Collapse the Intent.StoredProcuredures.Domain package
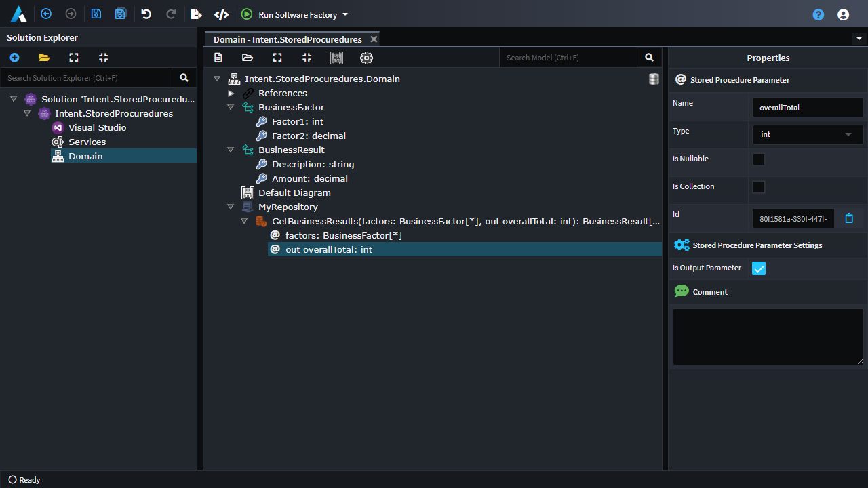868x488 pixels. (217, 79)
